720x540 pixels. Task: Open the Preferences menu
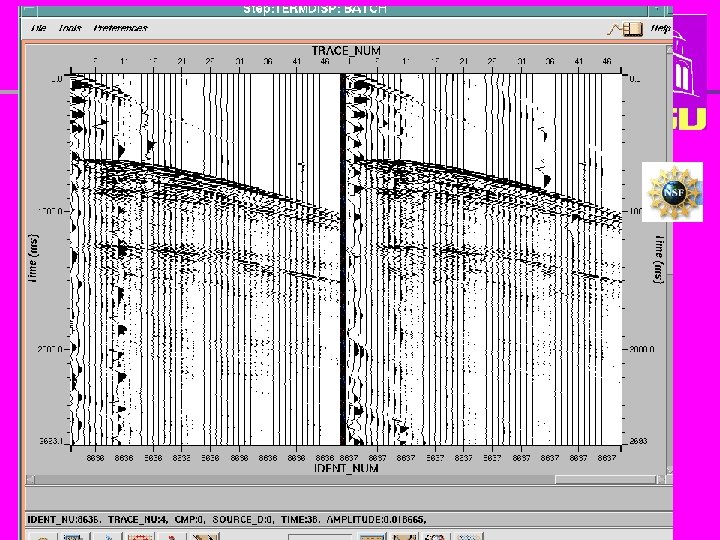click(120, 28)
